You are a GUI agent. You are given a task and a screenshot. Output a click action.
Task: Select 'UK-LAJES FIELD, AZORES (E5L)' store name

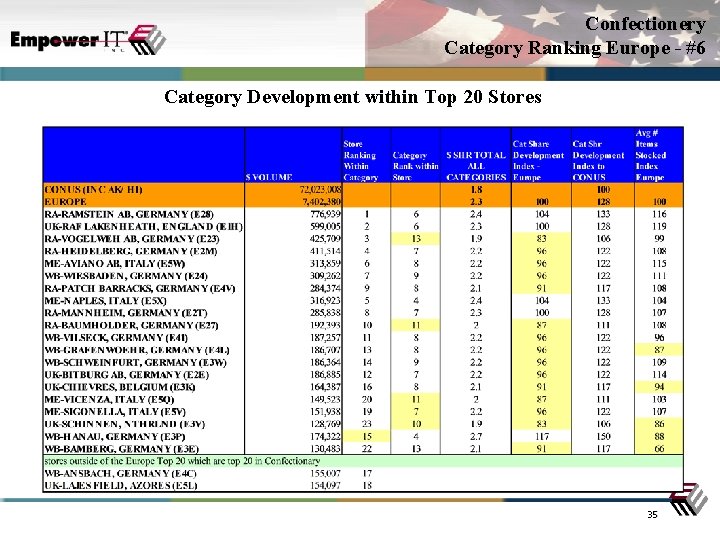121,486
